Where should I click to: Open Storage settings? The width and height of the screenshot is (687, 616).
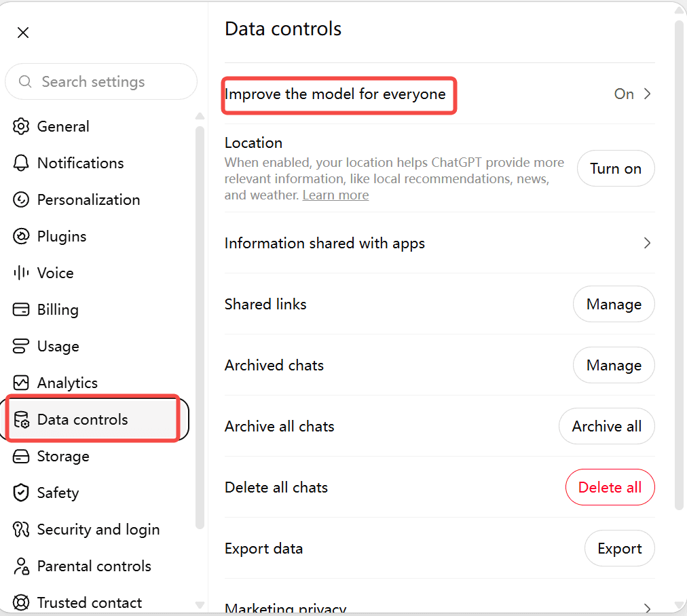(x=95, y=456)
